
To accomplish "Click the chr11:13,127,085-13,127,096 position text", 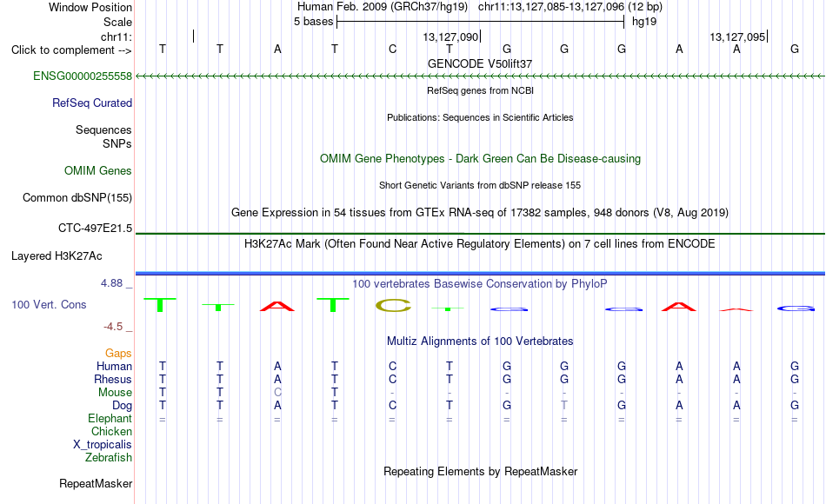I will click(551, 7).
